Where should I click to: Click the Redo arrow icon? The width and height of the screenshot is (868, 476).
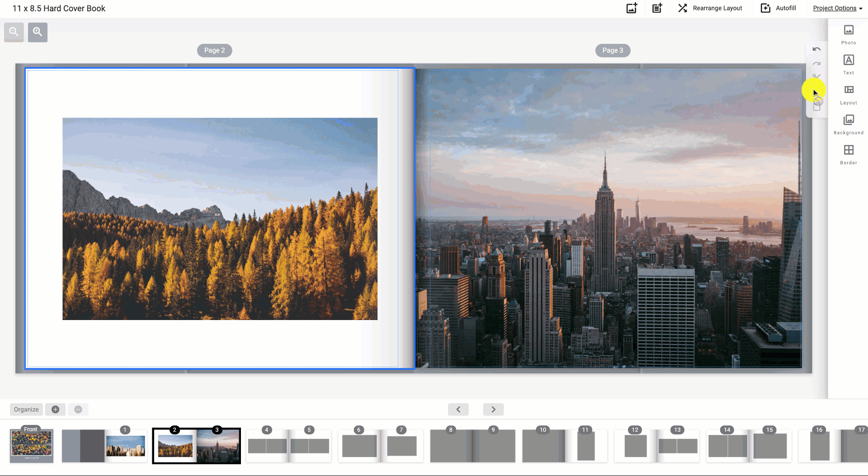[817, 63]
